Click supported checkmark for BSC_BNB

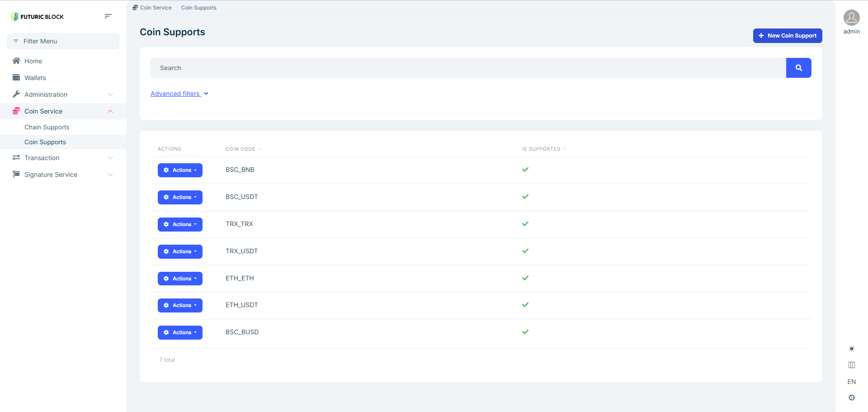pos(525,170)
